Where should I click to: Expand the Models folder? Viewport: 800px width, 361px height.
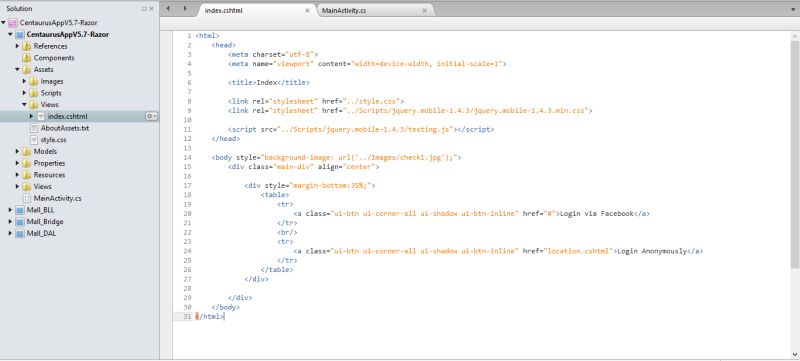(x=17, y=151)
